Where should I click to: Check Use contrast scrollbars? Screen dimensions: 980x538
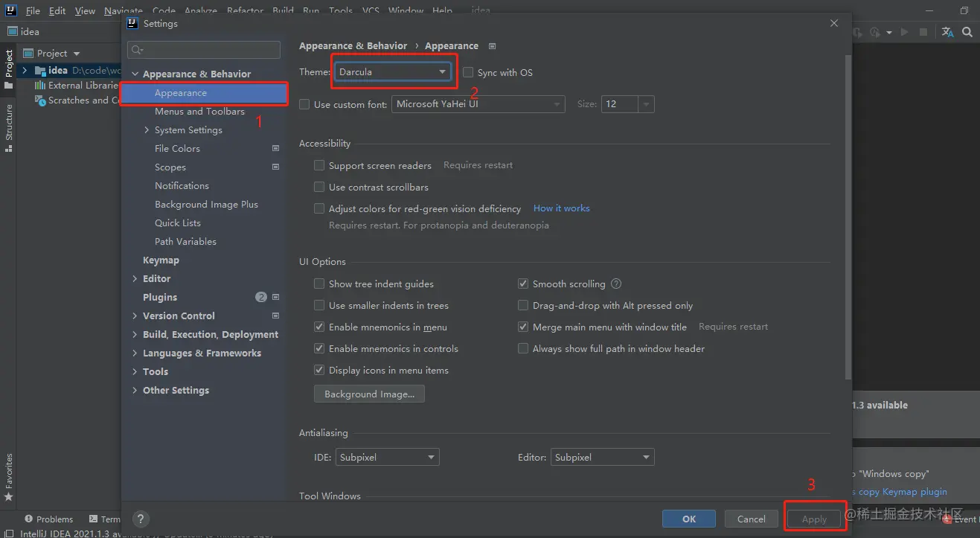(319, 187)
